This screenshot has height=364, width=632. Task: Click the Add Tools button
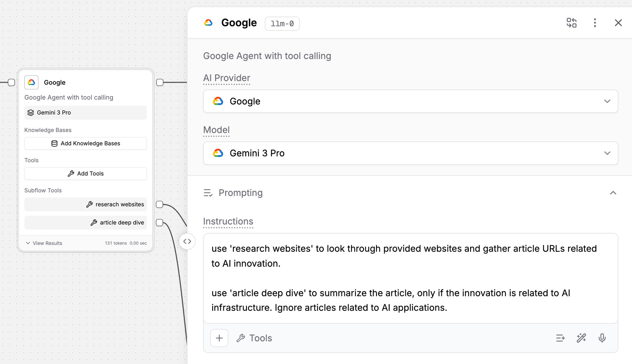86,174
